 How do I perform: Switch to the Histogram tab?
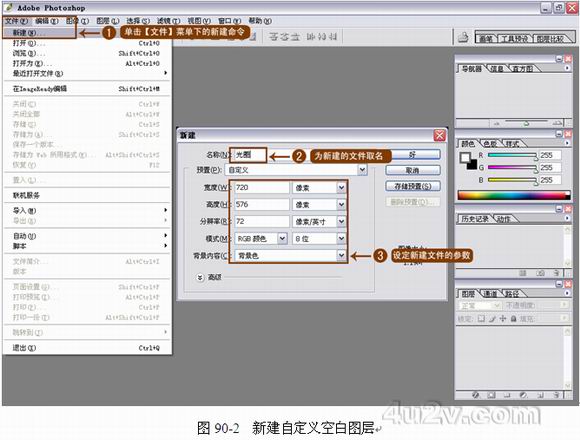coord(522,69)
